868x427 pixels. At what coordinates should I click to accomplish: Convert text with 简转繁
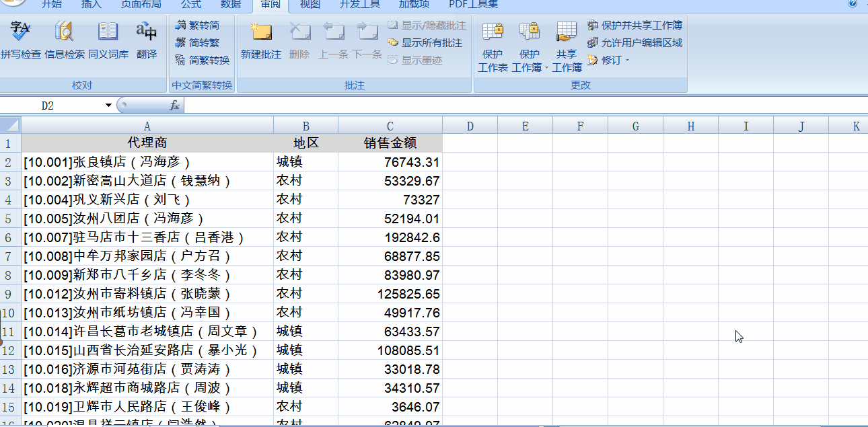tap(197, 42)
